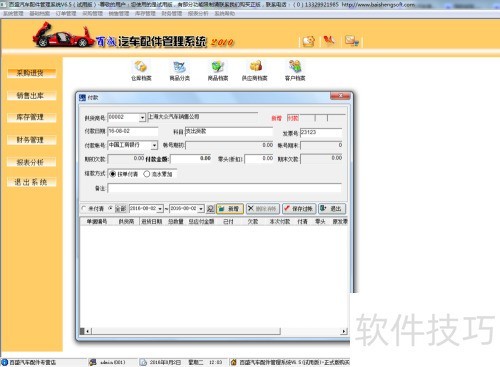
Task: Click the admin(001) status bar entry
Action: point(113,362)
